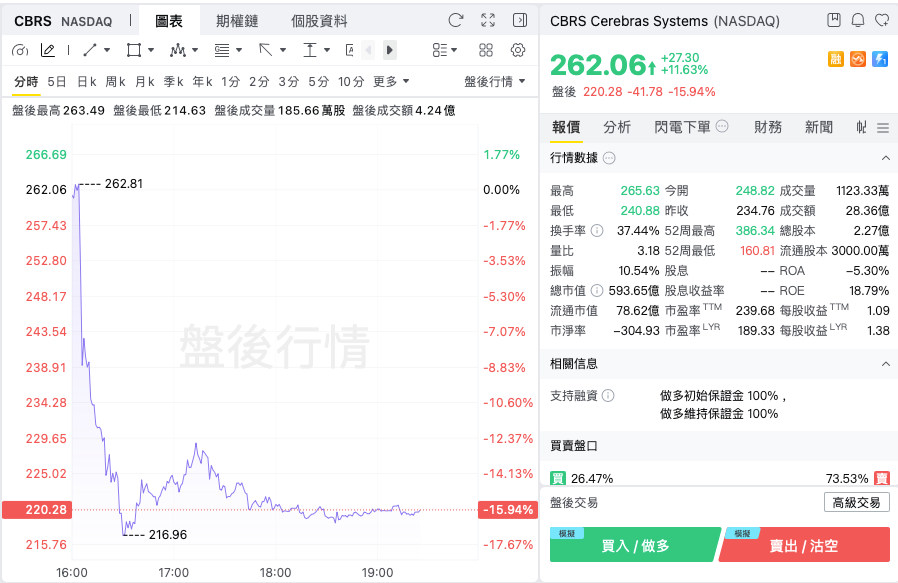Viewport: 898px width, 583px height.
Task: Collapse the right side panel
Action: tap(519, 21)
